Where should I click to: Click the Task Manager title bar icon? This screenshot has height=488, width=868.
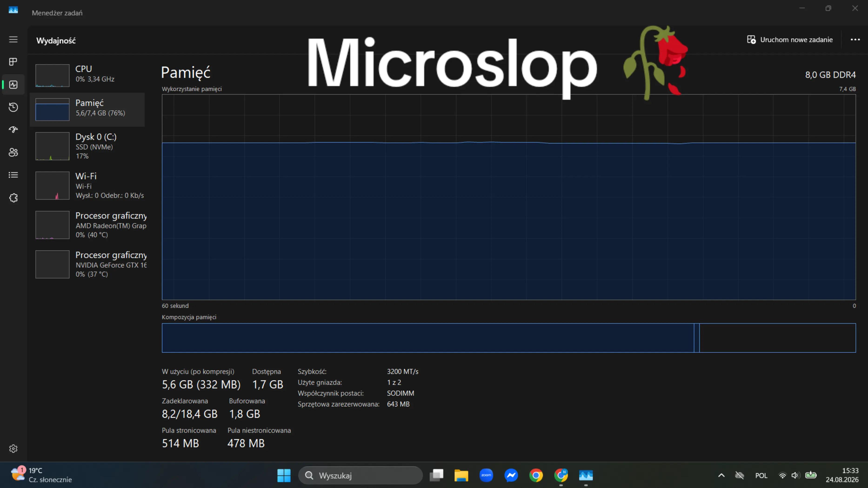13,10
